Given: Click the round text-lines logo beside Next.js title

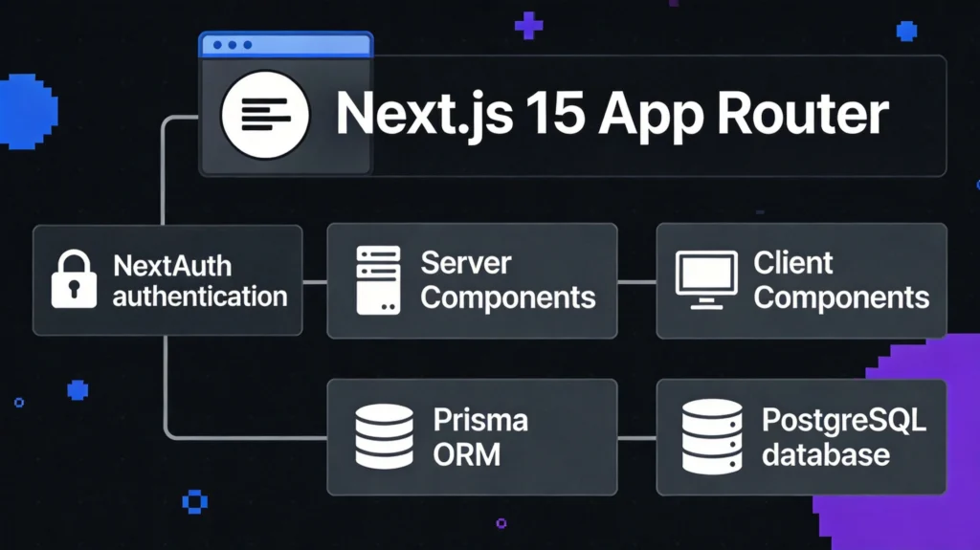Looking at the screenshot, I should (x=265, y=115).
